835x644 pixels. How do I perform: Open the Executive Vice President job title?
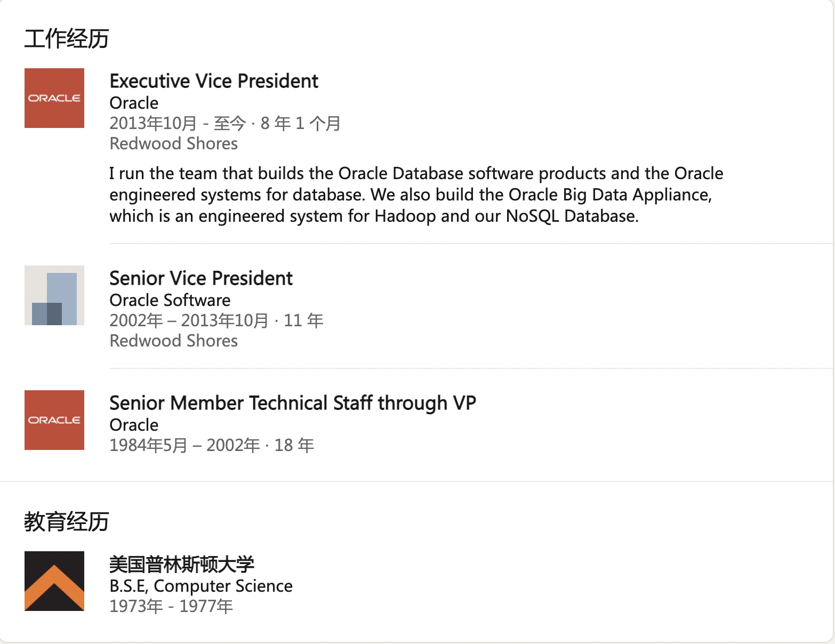(214, 81)
